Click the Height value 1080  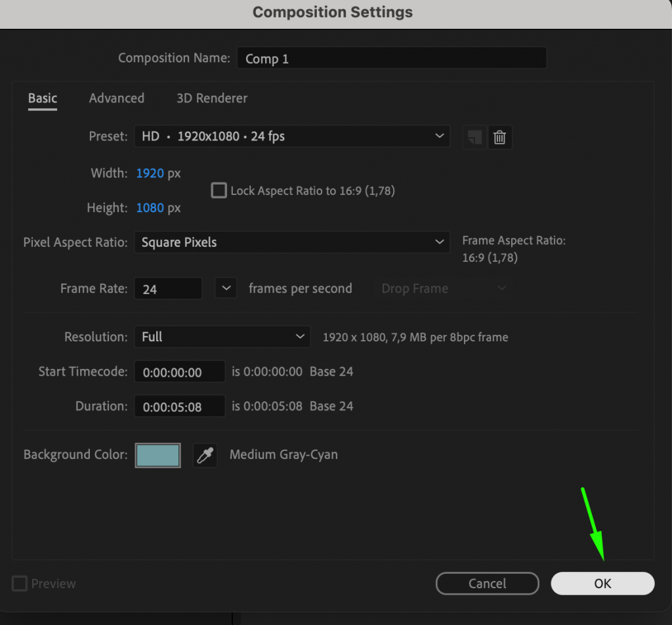[150, 208]
